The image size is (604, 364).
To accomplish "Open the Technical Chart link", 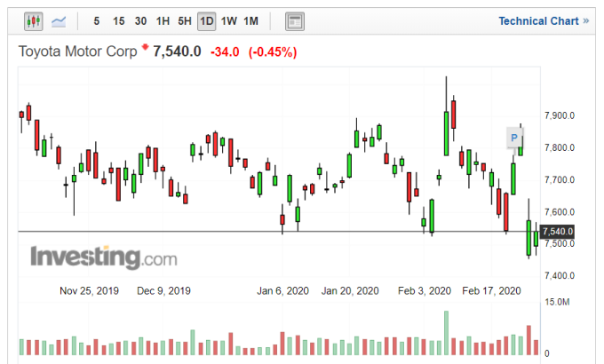I will coord(544,21).
